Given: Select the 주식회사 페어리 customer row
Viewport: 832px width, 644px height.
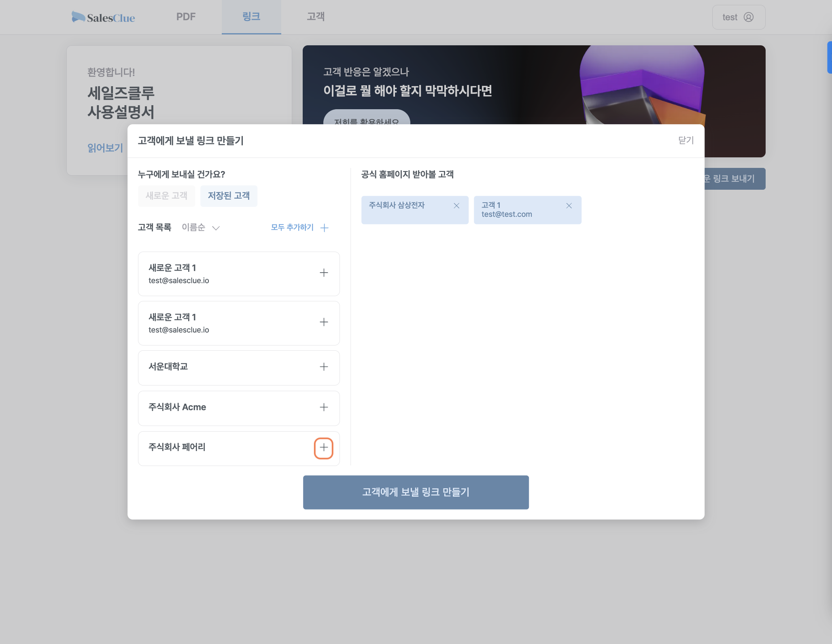Looking at the screenshot, I should click(239, 449).
